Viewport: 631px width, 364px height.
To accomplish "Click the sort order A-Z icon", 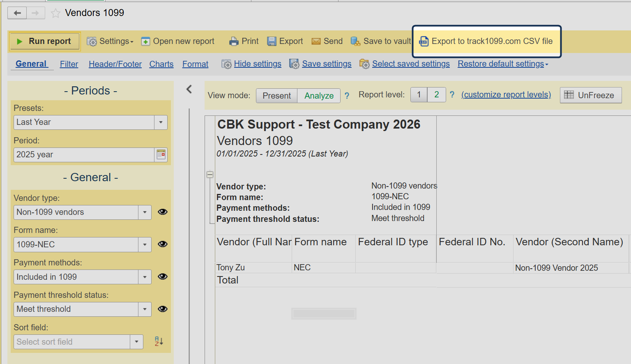I will click(x=159, y=341).
